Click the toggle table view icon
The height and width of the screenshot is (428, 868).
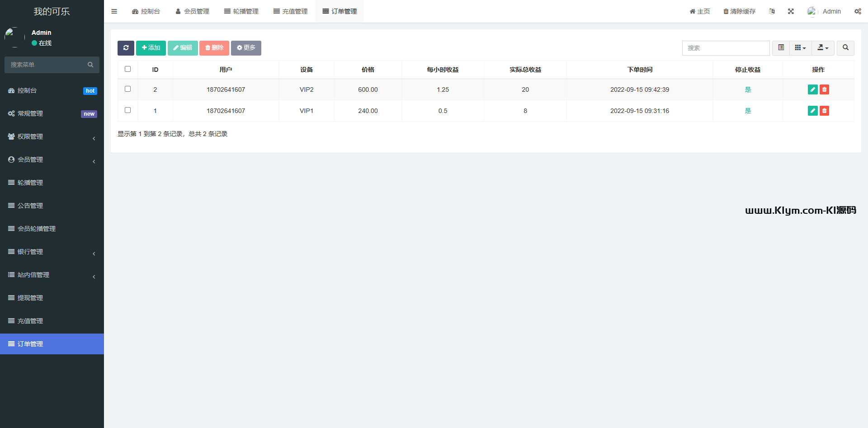781,48
